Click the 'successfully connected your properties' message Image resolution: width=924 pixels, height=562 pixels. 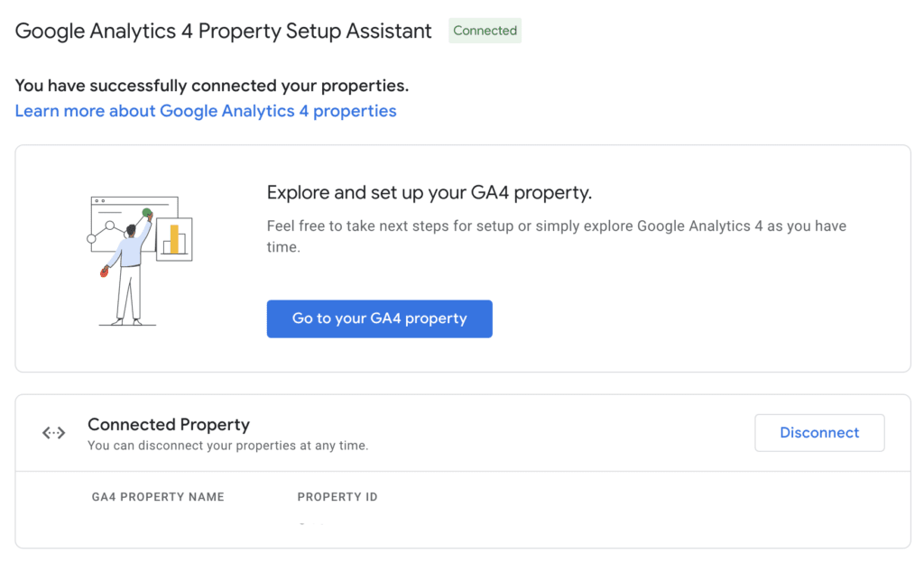point(212,86)
